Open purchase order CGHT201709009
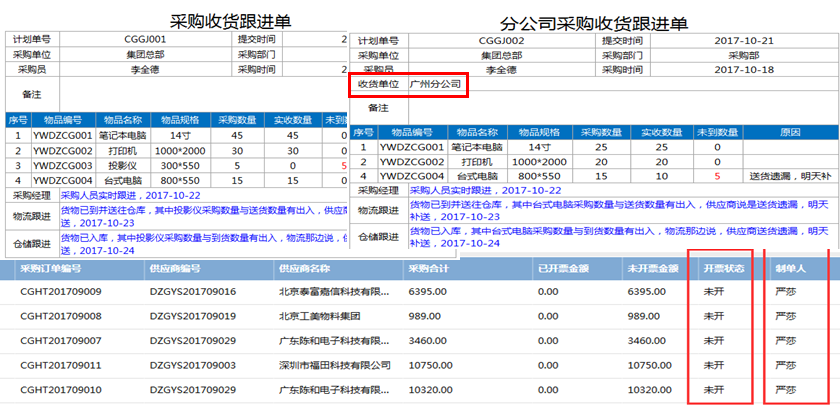 pos(61,292)
